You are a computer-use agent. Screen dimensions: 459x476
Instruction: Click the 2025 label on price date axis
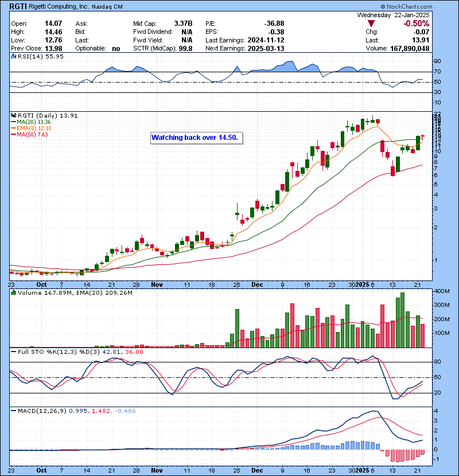pyautogui.click(x=363, y=285)
